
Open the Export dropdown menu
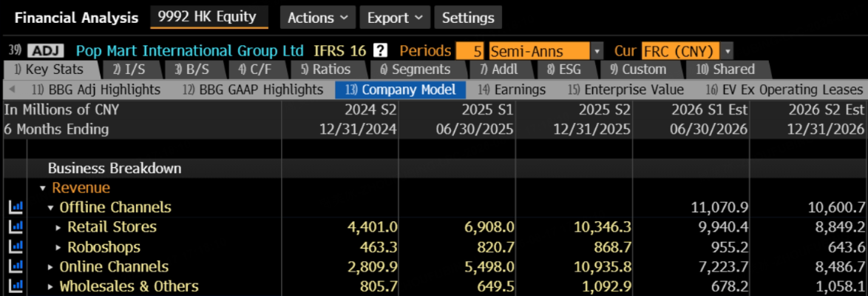(x=395, y=18)
